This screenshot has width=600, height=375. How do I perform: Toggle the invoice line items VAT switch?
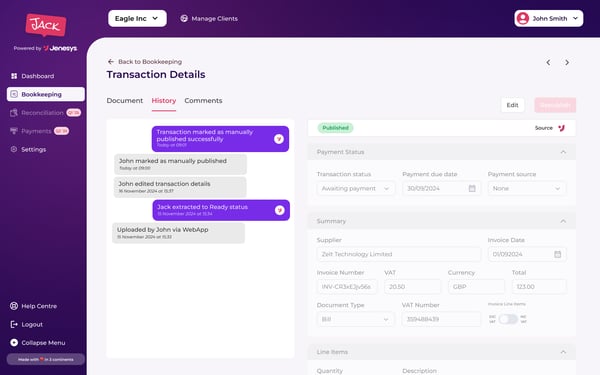(508, 319)
